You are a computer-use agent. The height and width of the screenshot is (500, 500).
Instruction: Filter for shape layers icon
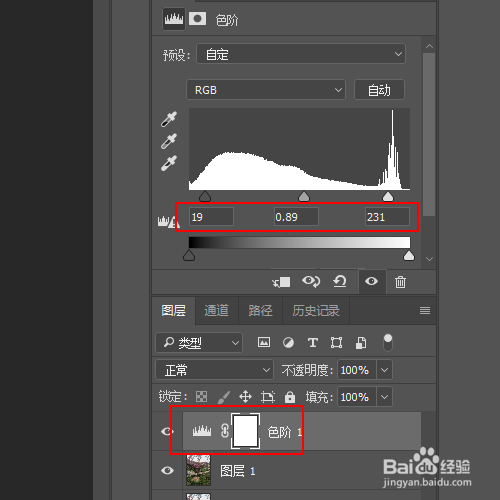336,343
